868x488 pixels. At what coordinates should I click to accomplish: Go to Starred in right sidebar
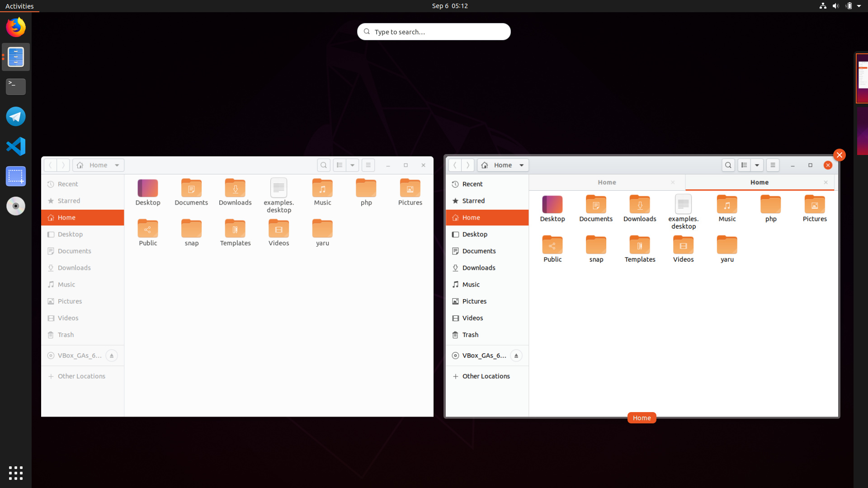pyautogui.click(x=473, y=201)
